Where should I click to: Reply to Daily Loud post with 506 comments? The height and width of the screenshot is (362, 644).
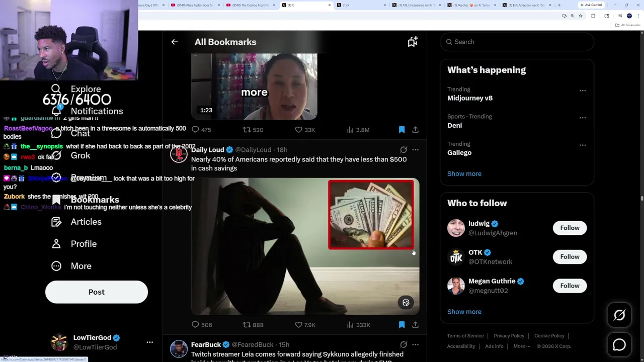click(202, 325)
